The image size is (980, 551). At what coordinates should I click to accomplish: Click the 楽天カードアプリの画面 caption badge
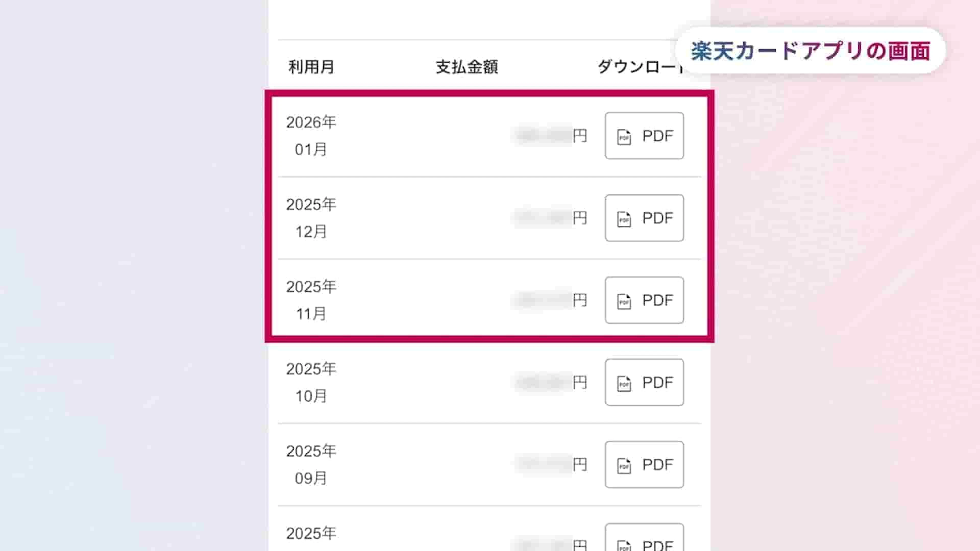point(810,51)
